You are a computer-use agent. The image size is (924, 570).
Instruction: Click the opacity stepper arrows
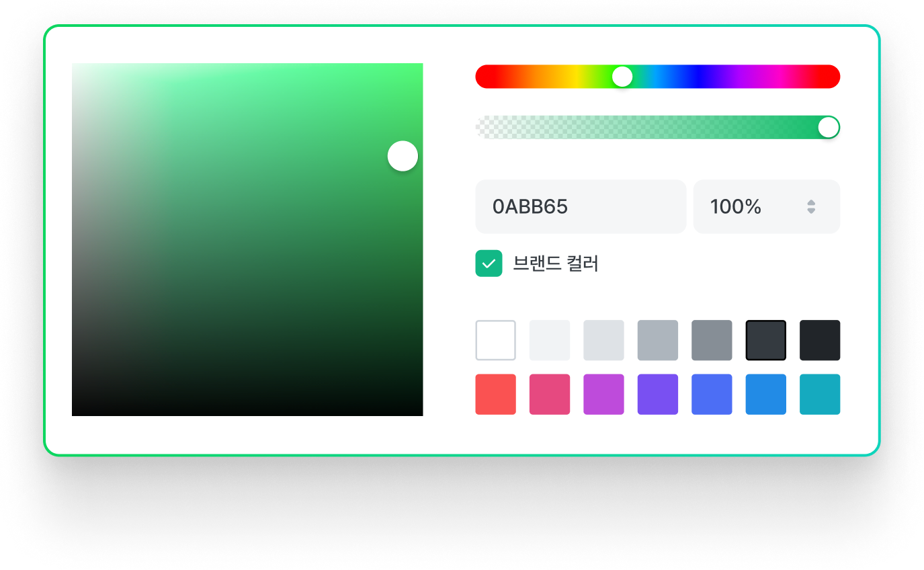point(811,207)
